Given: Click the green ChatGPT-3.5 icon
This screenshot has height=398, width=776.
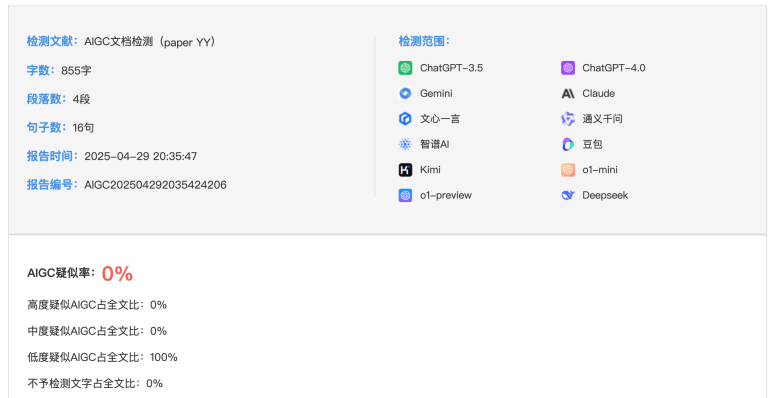Looking at the screenshot, I should click(x=405, y=68).
